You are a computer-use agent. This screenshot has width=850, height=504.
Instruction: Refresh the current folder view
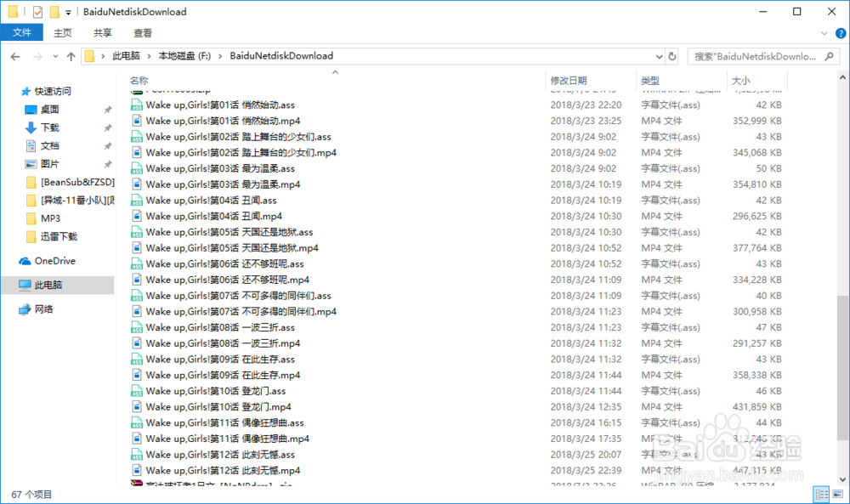[672, 56]
